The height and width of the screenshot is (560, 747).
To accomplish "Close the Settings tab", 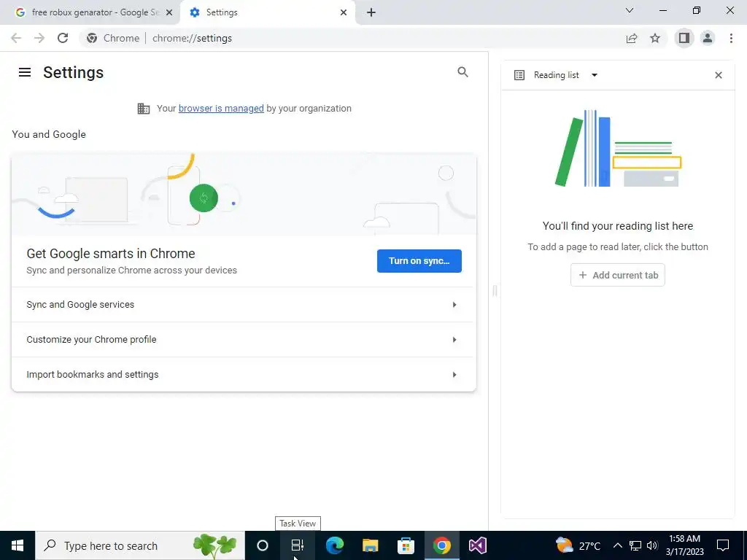I will pos(344,12).
